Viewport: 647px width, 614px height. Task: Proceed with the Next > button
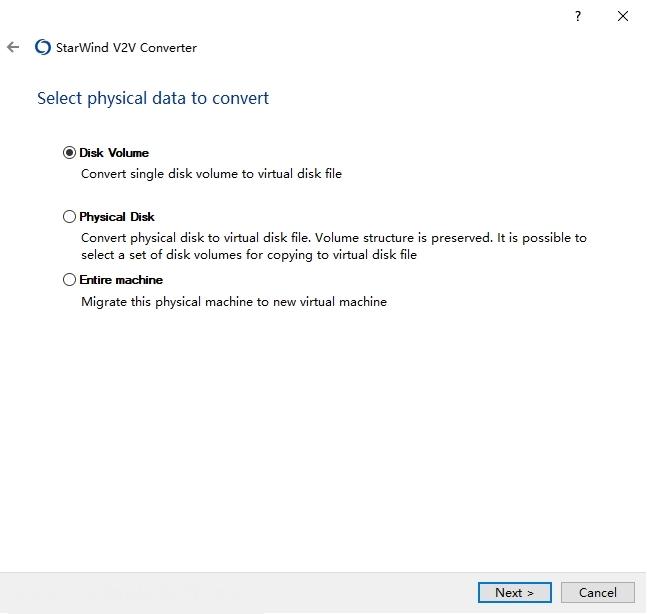(x=515, y=593)
